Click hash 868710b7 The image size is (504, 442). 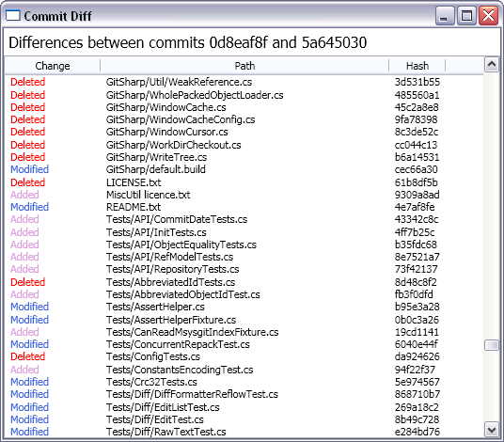click(x=417, y=394)
